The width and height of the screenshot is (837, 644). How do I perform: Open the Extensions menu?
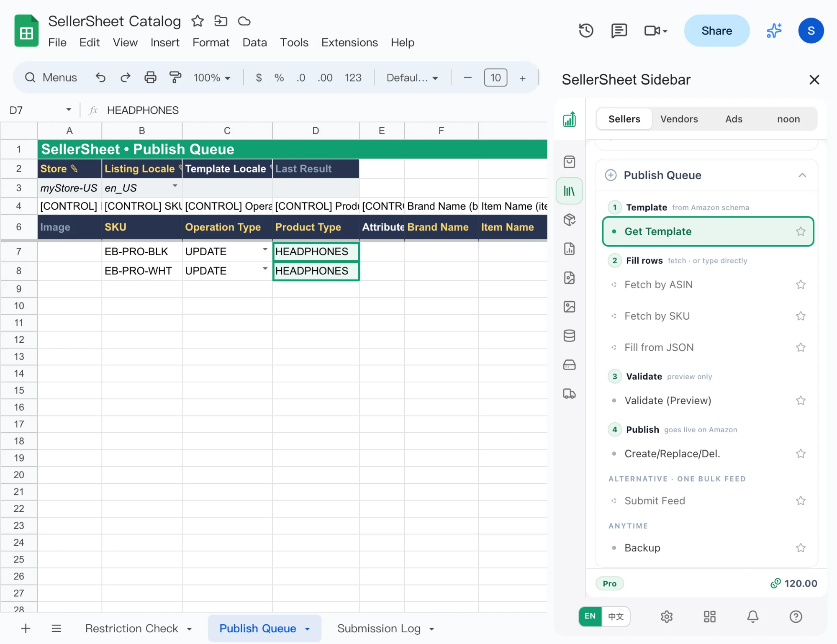coord(349,42)
